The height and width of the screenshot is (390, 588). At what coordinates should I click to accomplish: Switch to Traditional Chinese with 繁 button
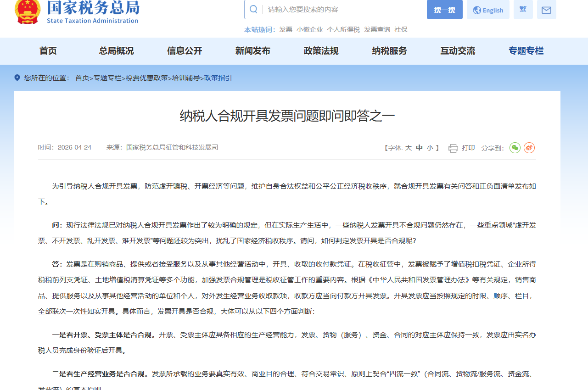pyautogui.click(x=523, y=10)
